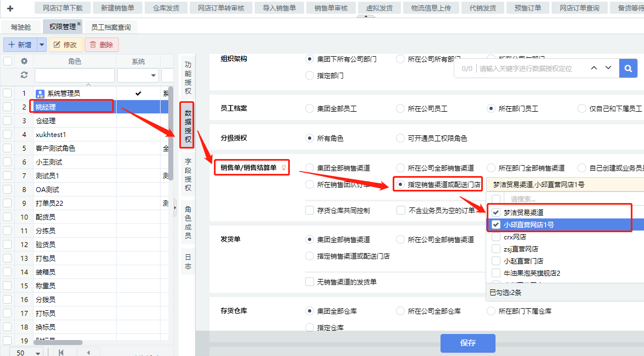
Task: Uncheck 梦洁贸易渠道 in the channel list
Action: pos(496,212)
